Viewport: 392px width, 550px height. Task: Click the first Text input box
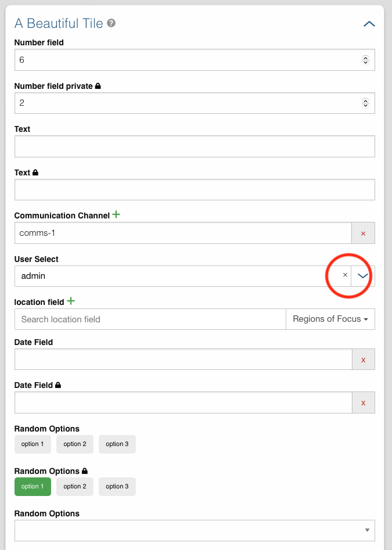tap(195, 146)
